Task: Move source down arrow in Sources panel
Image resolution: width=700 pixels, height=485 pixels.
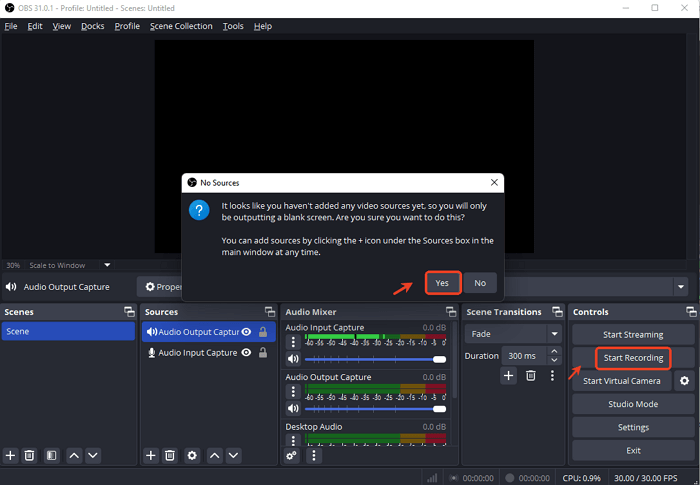Action: tap(233, 456)
